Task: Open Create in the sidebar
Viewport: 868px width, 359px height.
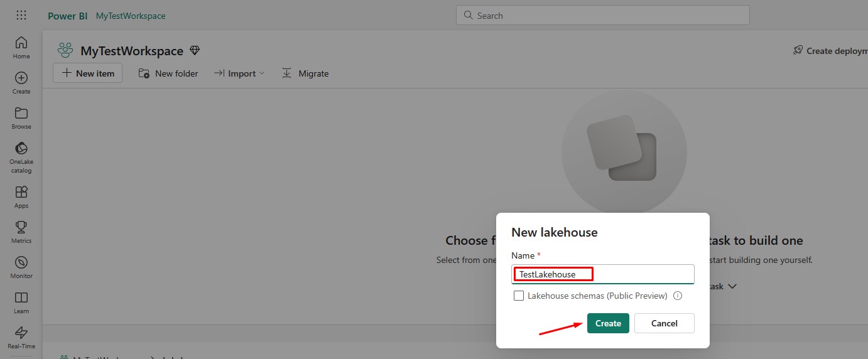Action: click(x=21, y=83)
